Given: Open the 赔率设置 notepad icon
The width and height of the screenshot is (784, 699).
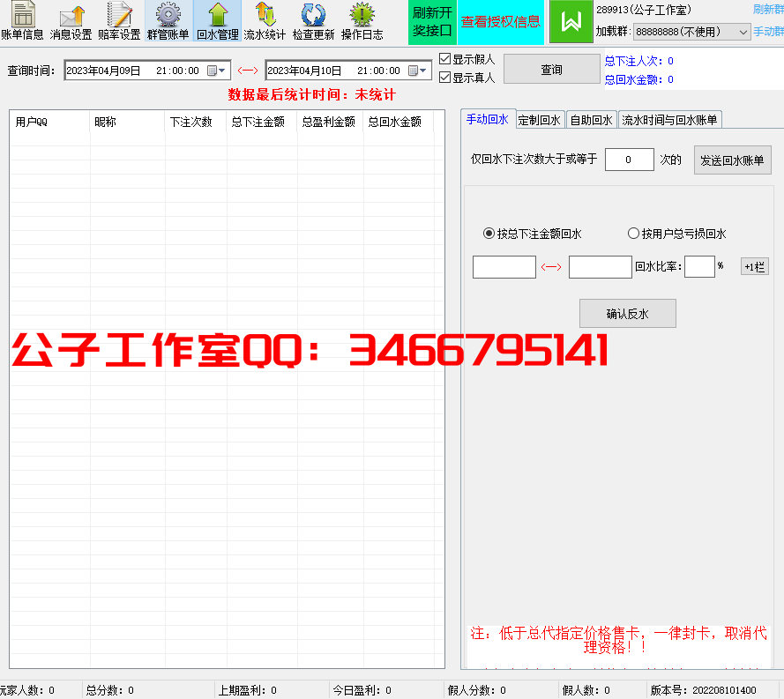Looking at the screenshot, I should [x=119, y=21].
